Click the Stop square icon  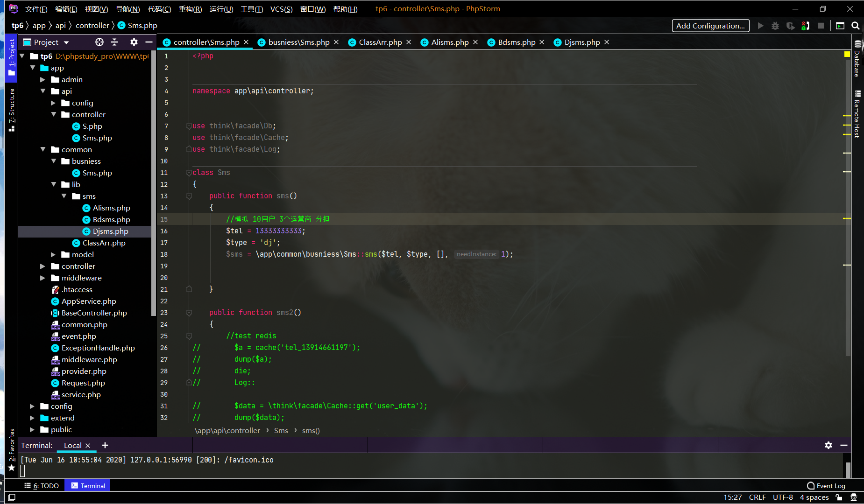point(821,26)
